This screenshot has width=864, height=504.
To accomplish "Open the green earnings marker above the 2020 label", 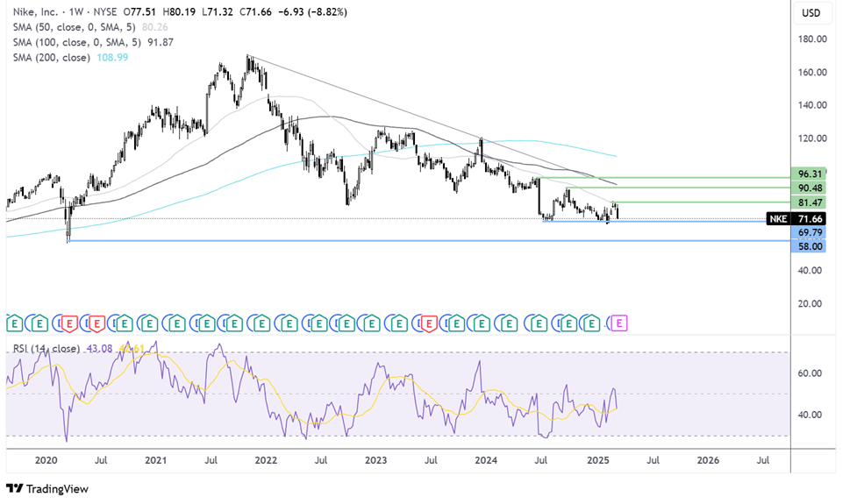I will pyautogui.click(x=39, y=323).
